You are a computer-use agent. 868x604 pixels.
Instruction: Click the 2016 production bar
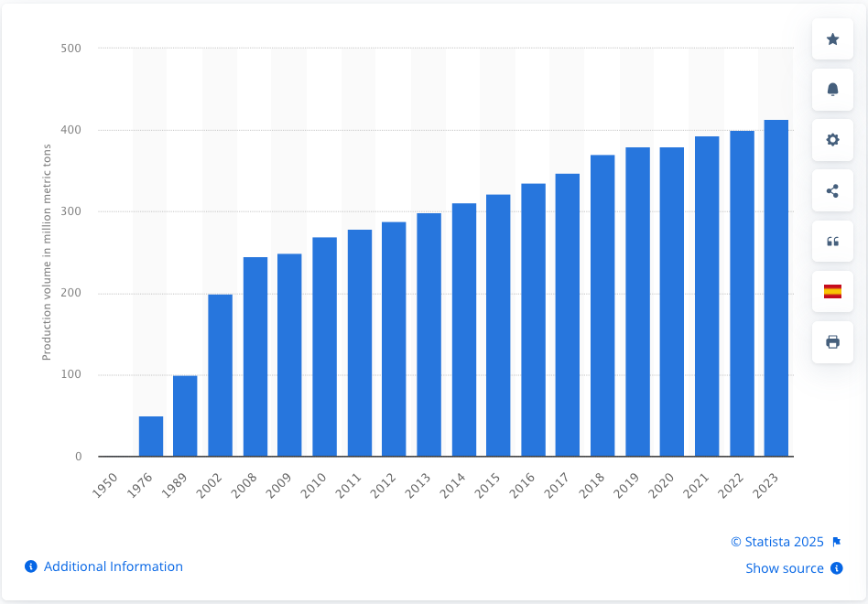click(x=533, y=319)
